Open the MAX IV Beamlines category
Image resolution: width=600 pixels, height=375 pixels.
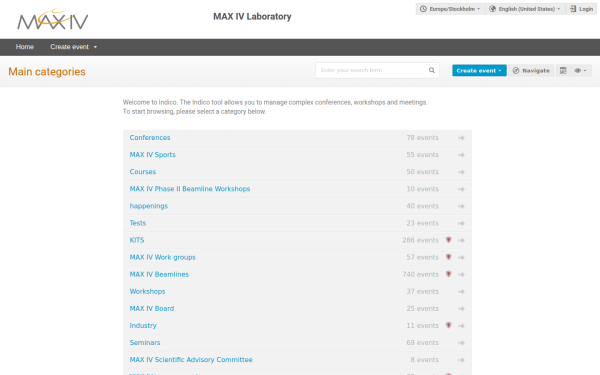tap(159, 274)
